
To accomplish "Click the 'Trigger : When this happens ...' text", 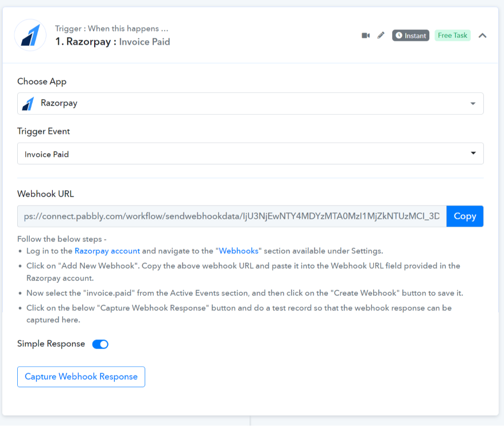I will pos(111,29).
